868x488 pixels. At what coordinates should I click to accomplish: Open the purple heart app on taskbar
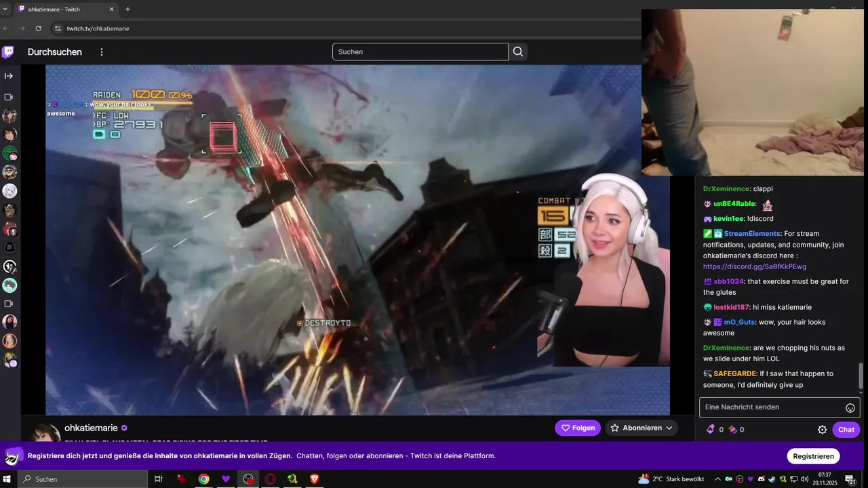[x=226, y=479]
